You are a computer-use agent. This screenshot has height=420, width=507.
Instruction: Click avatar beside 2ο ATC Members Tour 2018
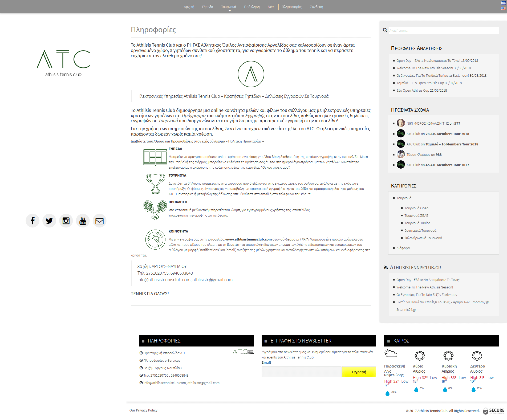click(401, 133)
